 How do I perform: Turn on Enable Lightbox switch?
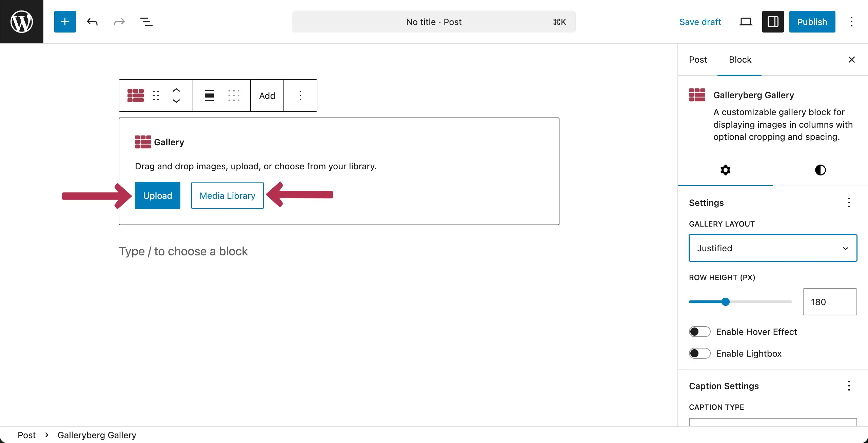(699, 354)
